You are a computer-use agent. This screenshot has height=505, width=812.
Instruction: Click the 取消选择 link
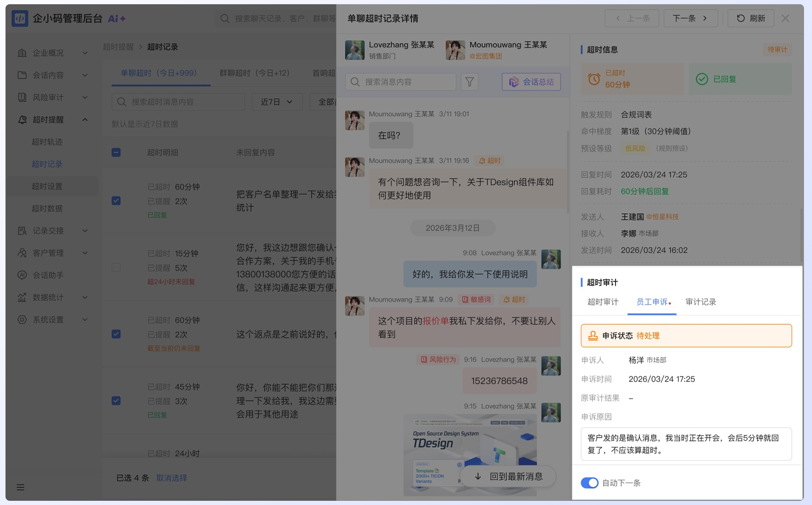point(172,478)
